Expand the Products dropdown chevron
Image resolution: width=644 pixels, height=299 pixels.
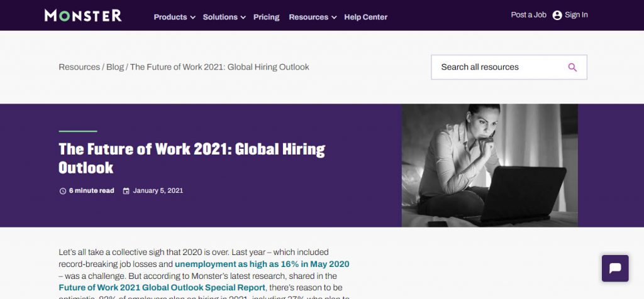tap(192, 18)
